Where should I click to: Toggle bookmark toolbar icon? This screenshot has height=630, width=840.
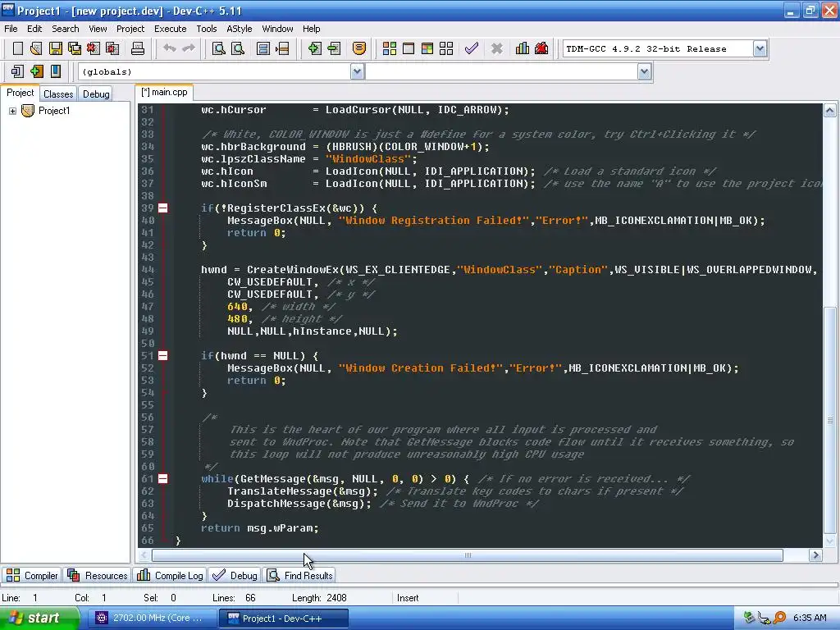[36, 71]
